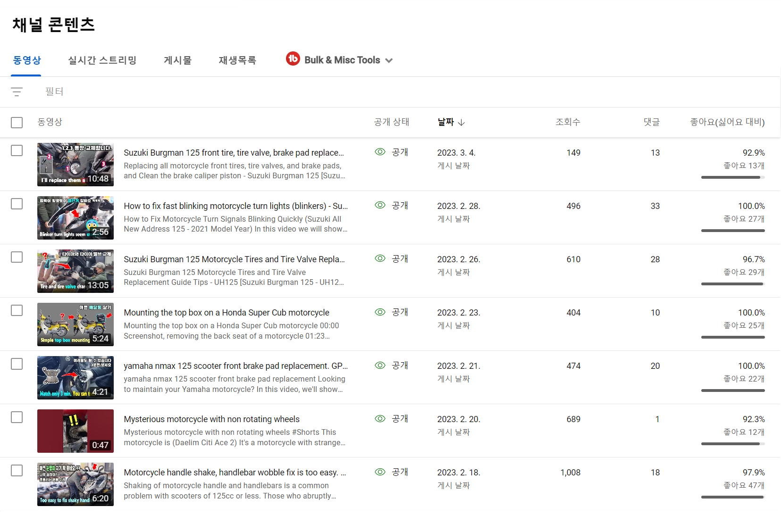The image size is (781, 532).
Task: Open the 10:48 Burgman front tire thumbnail
Action: click(76, 165)
